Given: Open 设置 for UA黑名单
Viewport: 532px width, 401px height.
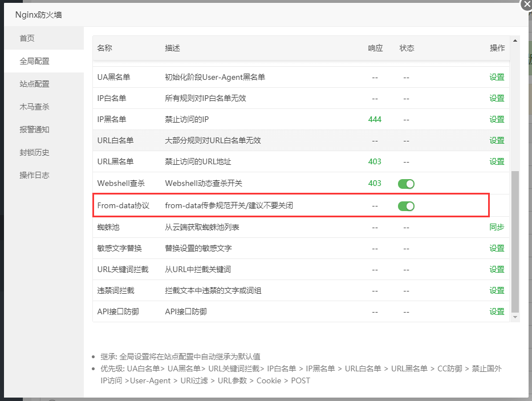Looking at the screenshot, I should coord(497,78).
